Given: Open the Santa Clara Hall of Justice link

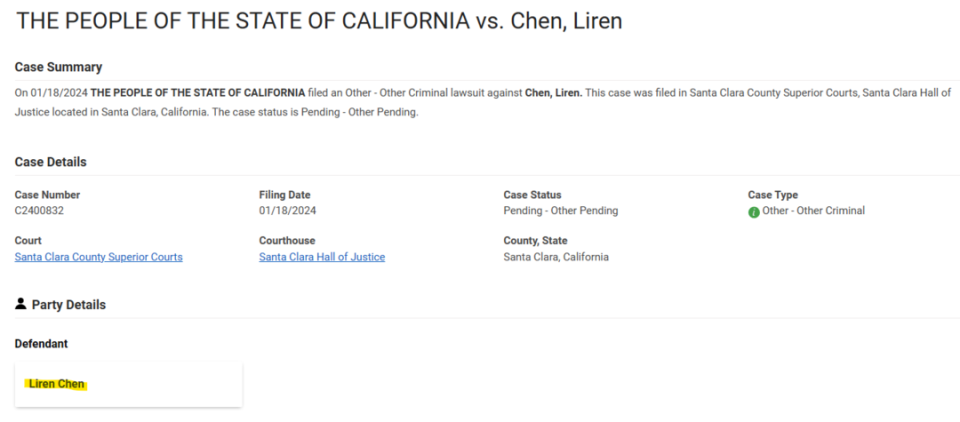Looking at the screenshot, I should click(321, 257).
